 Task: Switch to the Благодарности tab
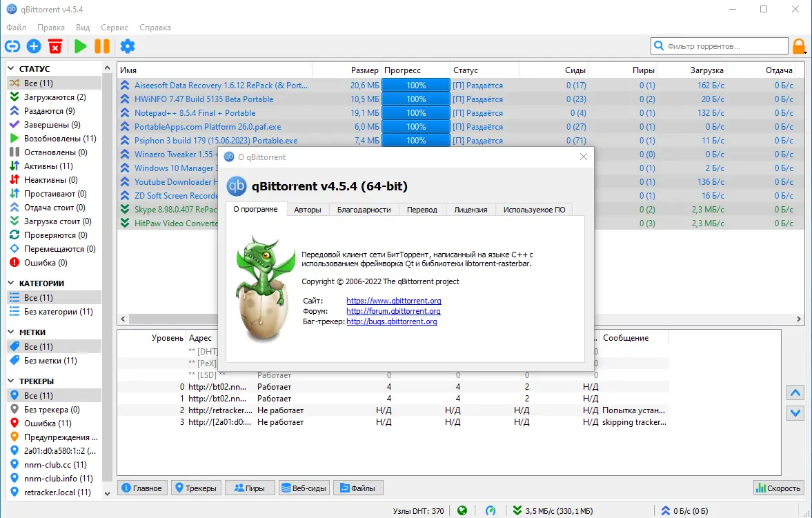click(x=364, y=210)
